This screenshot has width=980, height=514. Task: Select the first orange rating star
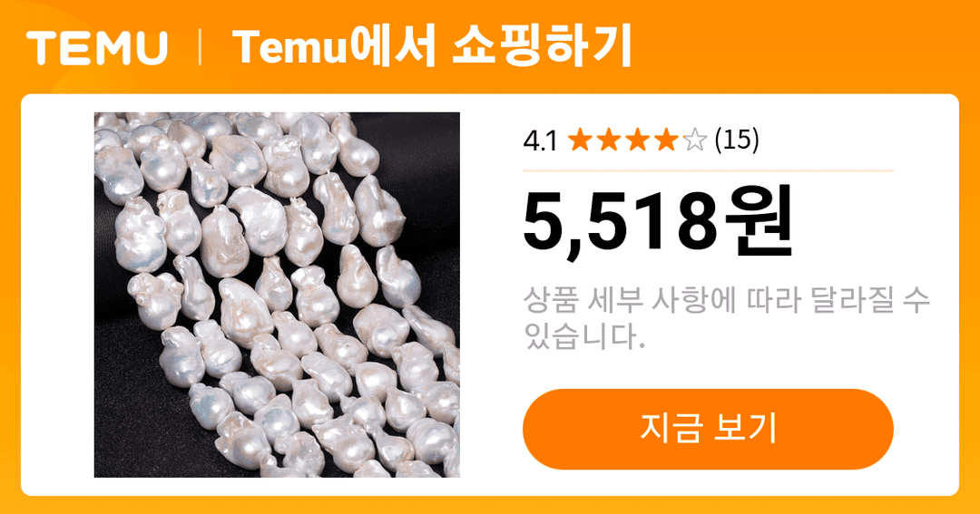point(580,140)
